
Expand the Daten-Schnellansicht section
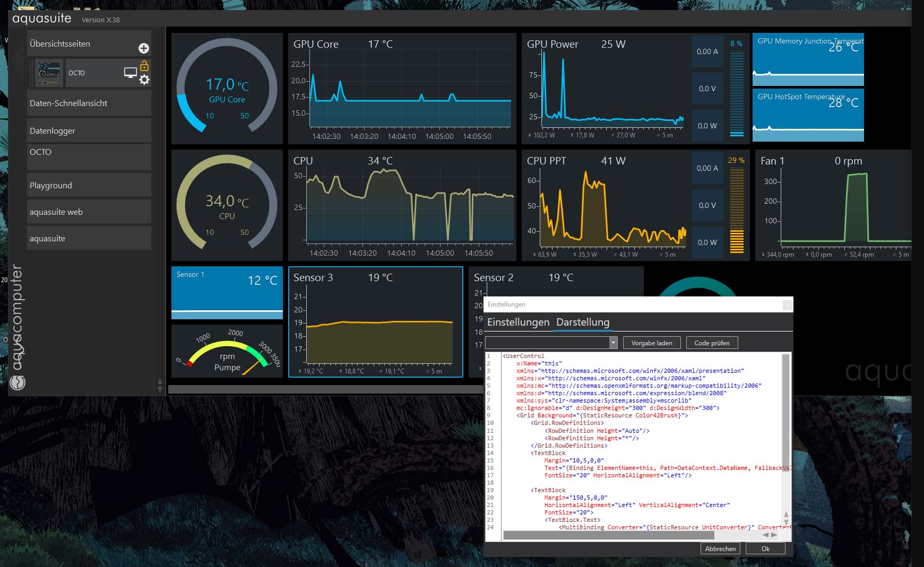89,103
